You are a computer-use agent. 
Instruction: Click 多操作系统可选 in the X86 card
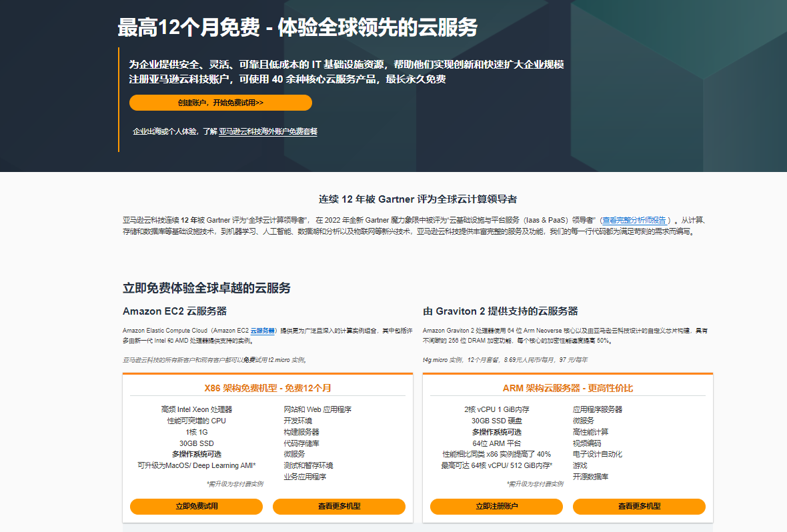[196, 454]
